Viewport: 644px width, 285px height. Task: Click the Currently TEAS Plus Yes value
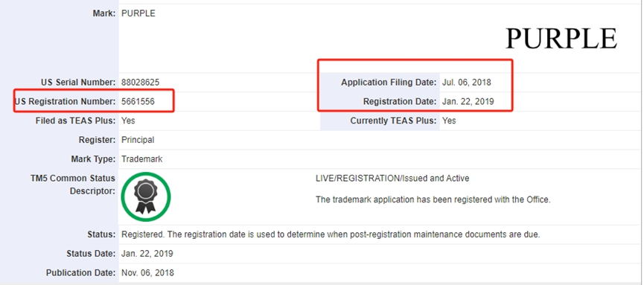point(449,121)
